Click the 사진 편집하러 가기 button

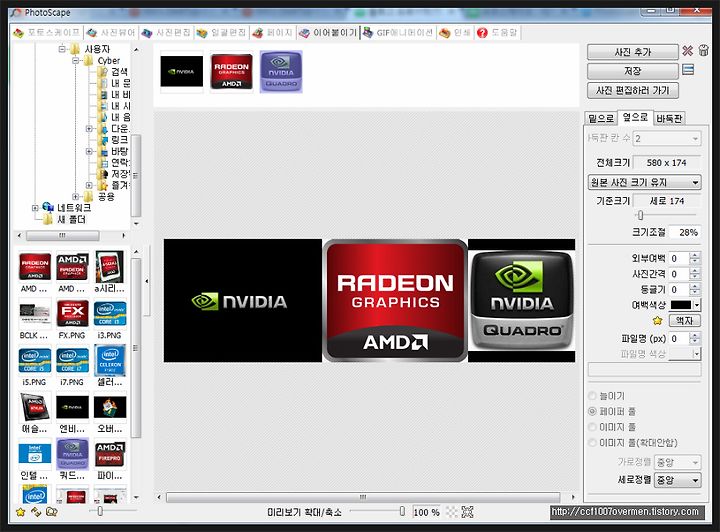click(632, 90)
